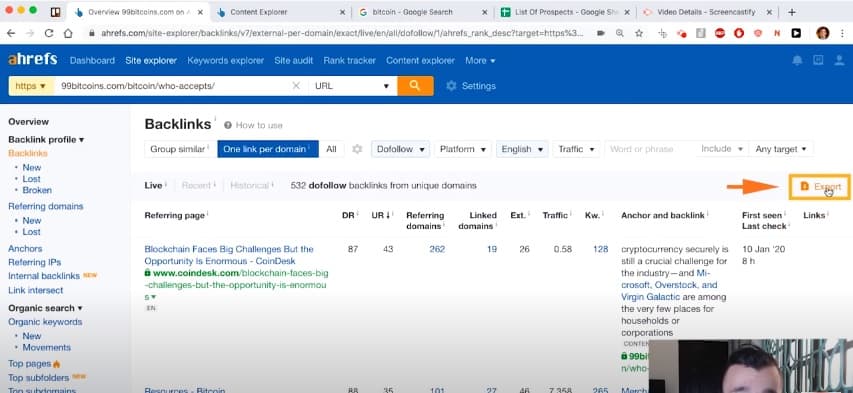Open the URL mode dropdown
The width and height of the screenshot is (853, 393).
tap(353, 86)
